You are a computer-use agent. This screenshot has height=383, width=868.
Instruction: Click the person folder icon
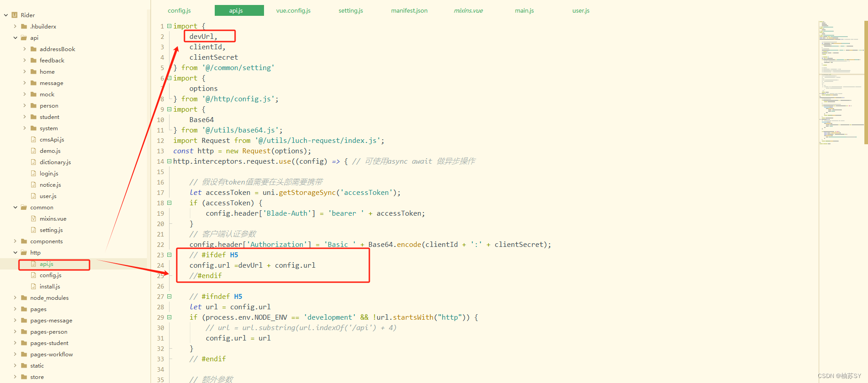coord(33,106)
